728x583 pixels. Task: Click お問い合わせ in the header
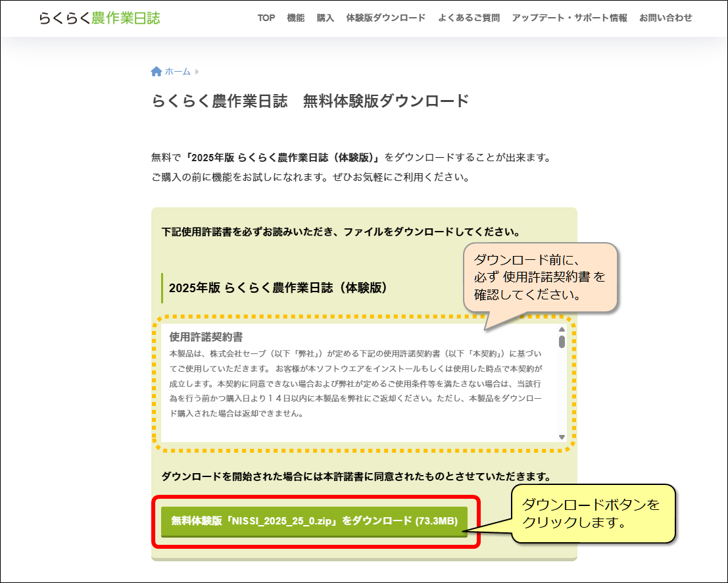click(666, 18)
